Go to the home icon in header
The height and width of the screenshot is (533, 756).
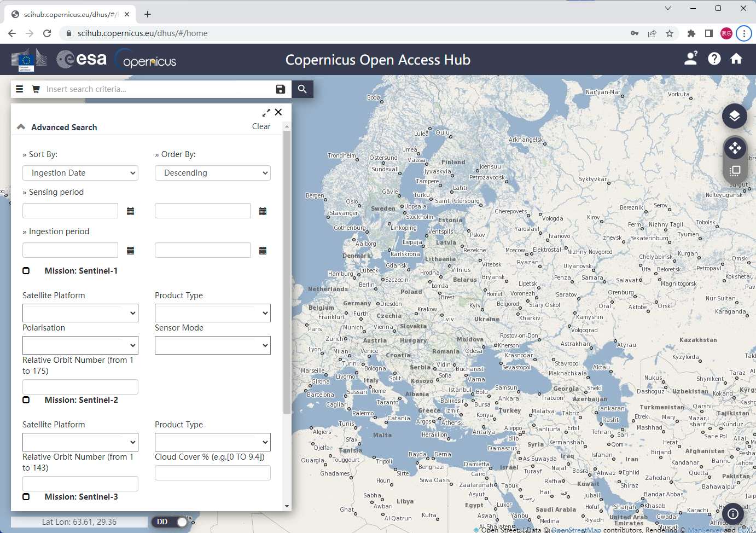(736, 59)
